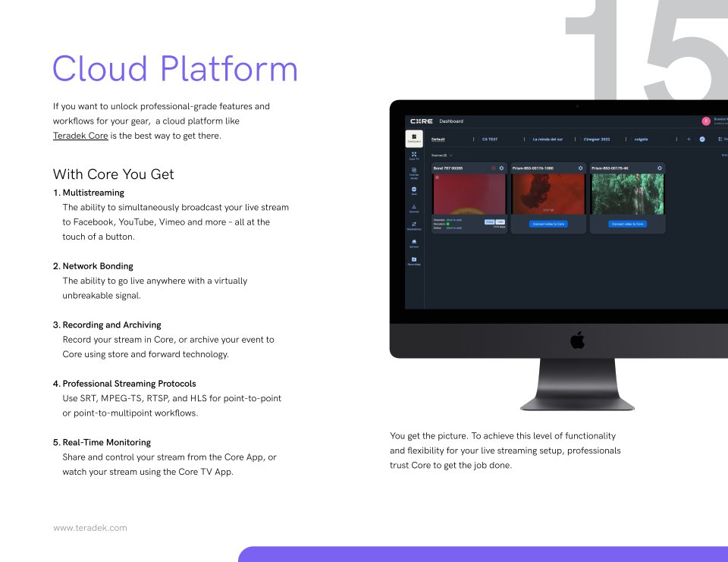This screenshot has width=728, height=562.
Task: Follow the Teradek Core link
Action: [80, 137]
